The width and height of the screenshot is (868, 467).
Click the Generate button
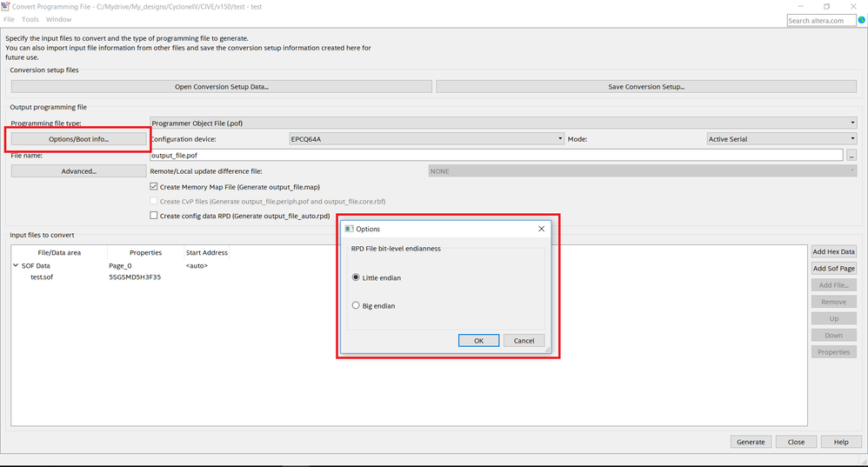click(751, 442)
